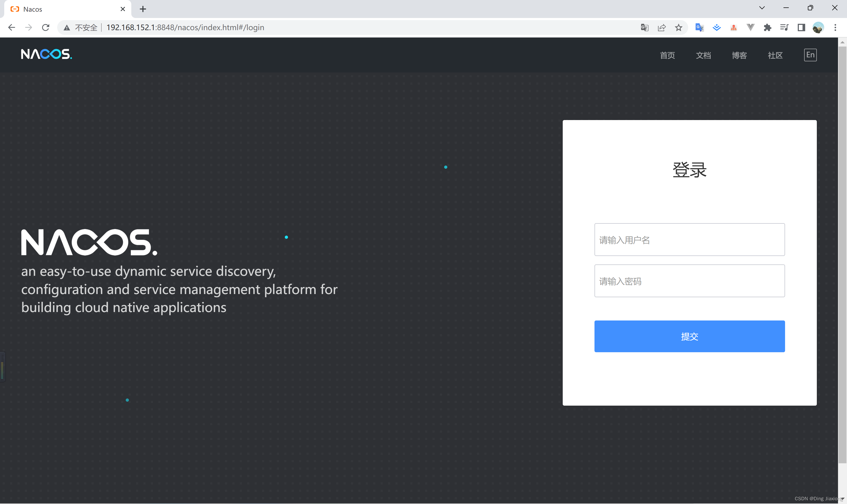Click the Nacos logo in header

[47, 54]
